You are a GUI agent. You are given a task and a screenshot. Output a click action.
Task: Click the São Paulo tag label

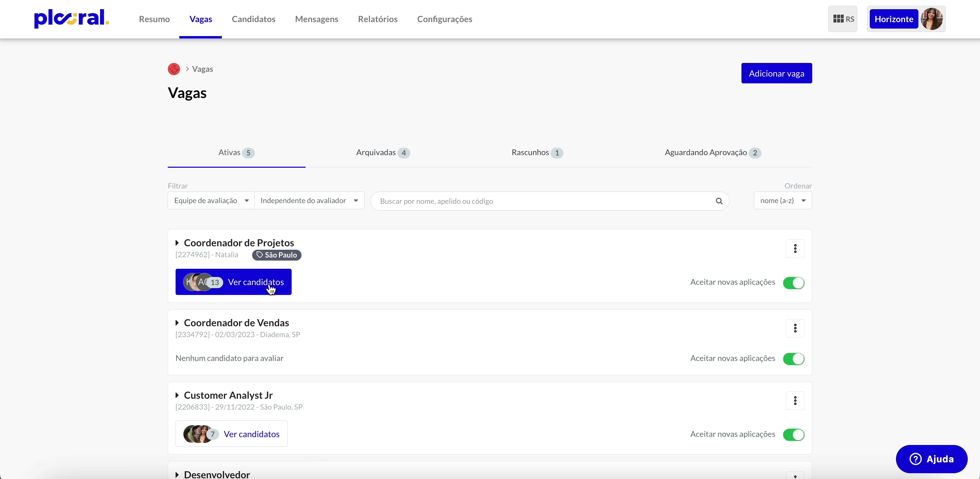tap(277, 255)
